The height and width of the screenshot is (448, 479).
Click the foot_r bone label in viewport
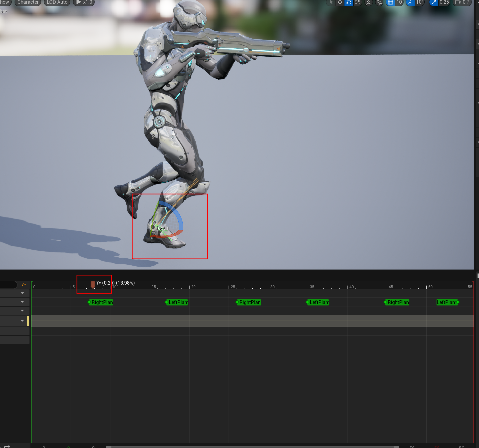(x=162, y=228)
